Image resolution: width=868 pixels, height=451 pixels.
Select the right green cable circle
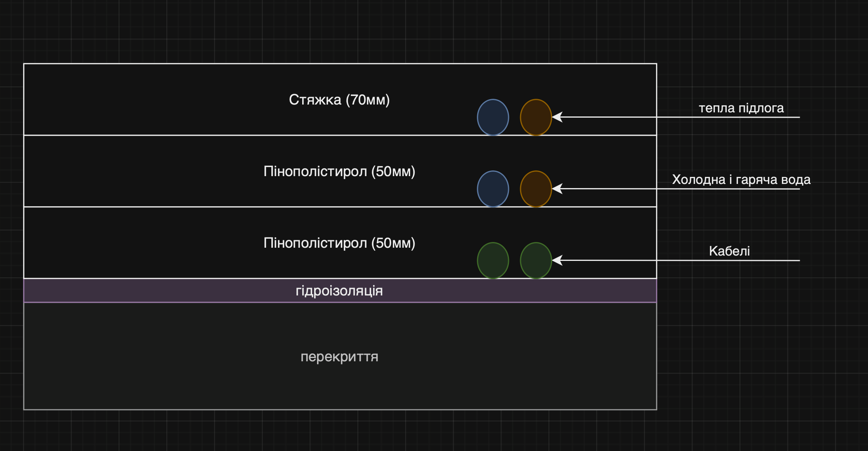pyautogui.click(x=536, y=260)
